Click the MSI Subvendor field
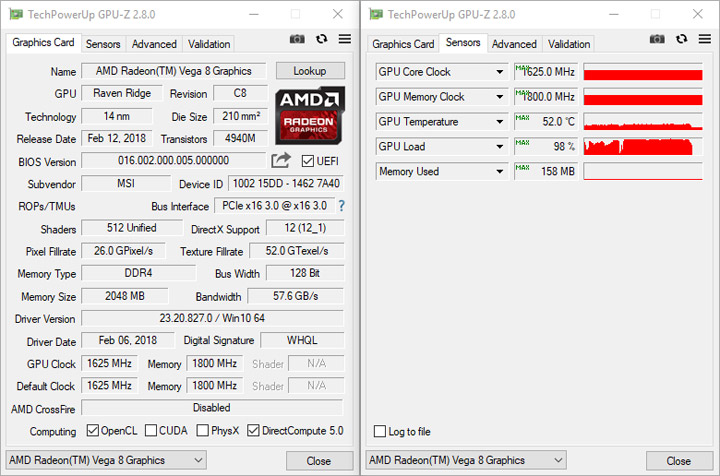This screenshot has width=720, height=476. [x=126, y=184]
